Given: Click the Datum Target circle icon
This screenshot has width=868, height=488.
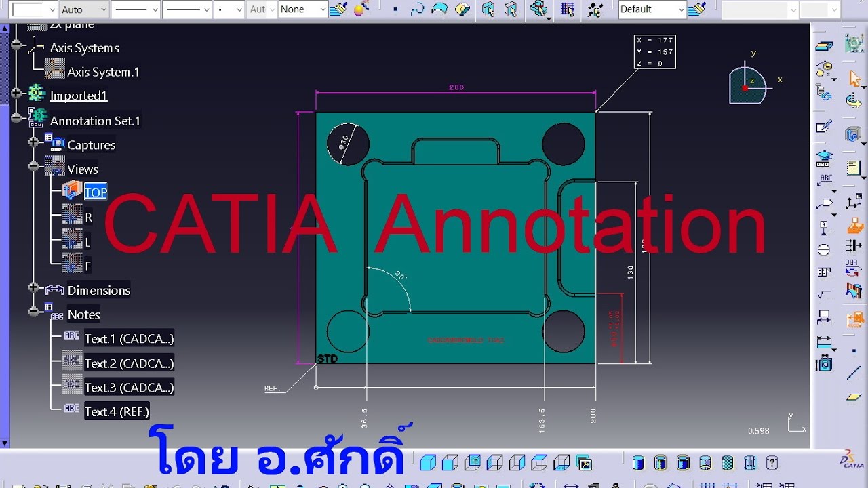Looking at the screenshot, I should [824, 249].
